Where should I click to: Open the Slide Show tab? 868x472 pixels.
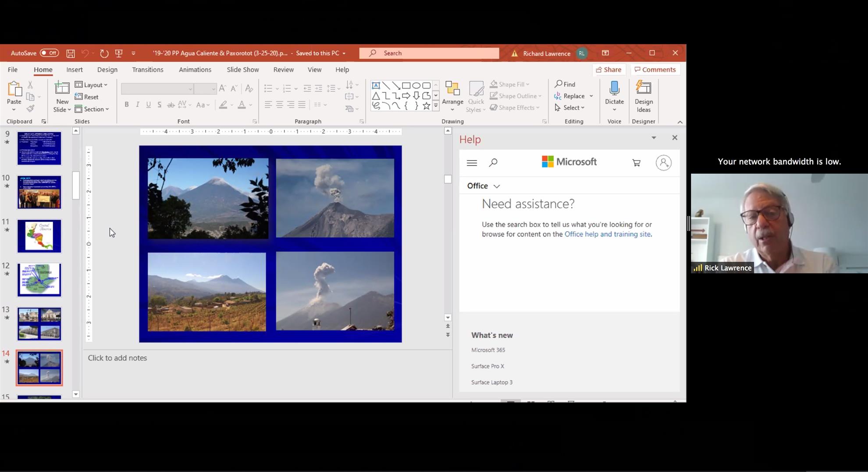coord(242,70)
